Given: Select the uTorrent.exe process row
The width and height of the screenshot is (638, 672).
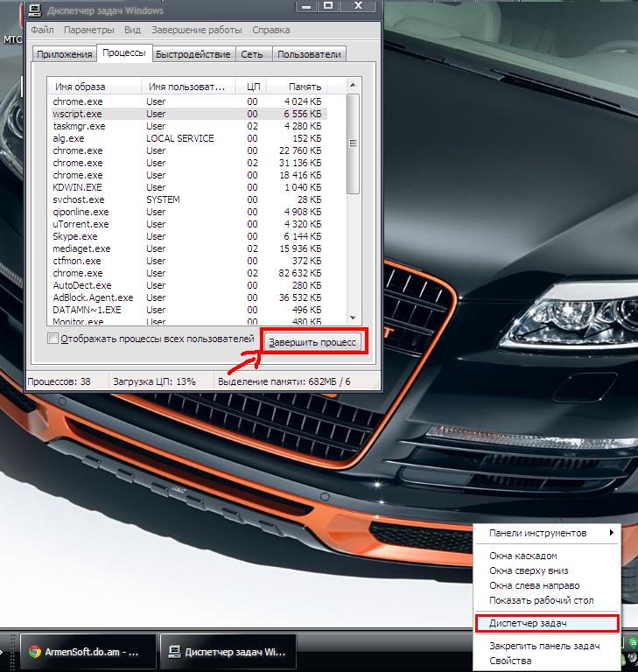Looking at the screenshot, I should pyautogui.click(x=188, y=224).
